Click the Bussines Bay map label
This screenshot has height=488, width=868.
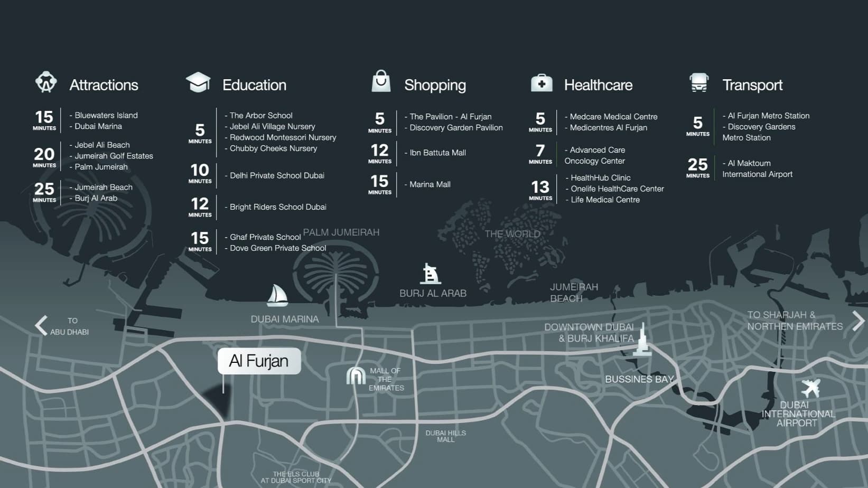pos(639,379)
